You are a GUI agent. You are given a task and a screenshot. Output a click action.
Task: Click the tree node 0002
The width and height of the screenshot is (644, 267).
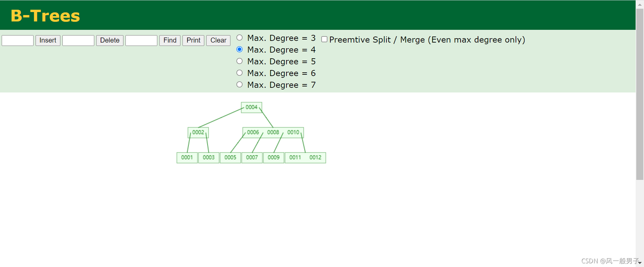point(198,132)
